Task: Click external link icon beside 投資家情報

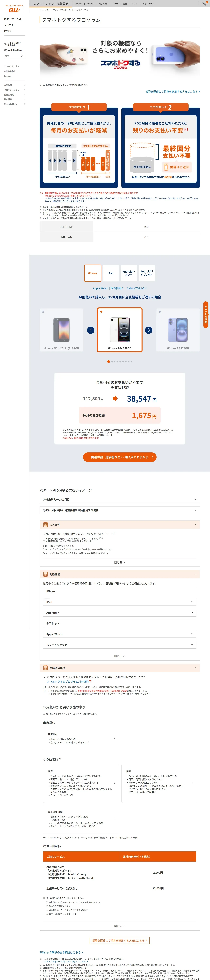Action: [24, 95]
